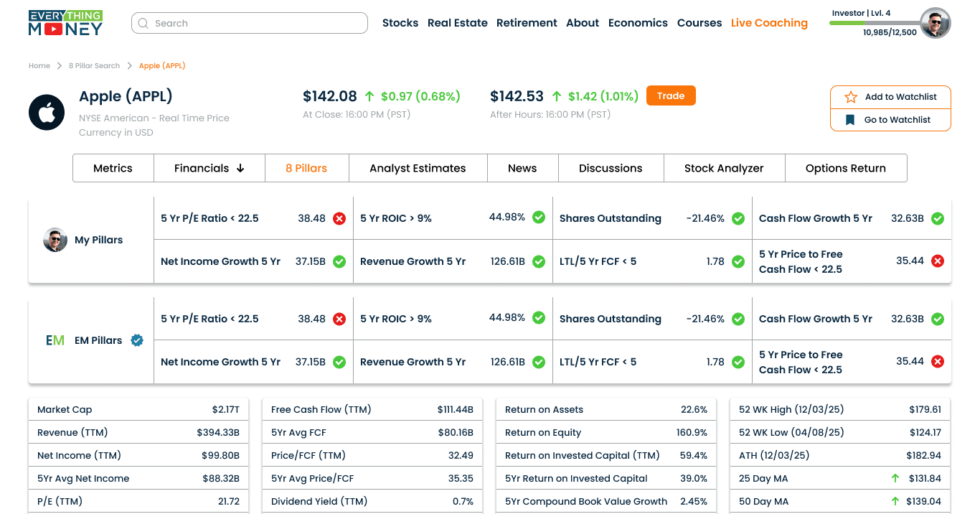Click the Apple company logo icon

click(47, 113)
